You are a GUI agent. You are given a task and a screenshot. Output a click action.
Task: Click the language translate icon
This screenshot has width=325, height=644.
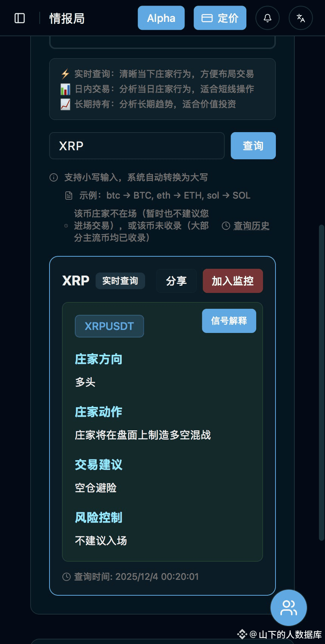tap(301, 18)
